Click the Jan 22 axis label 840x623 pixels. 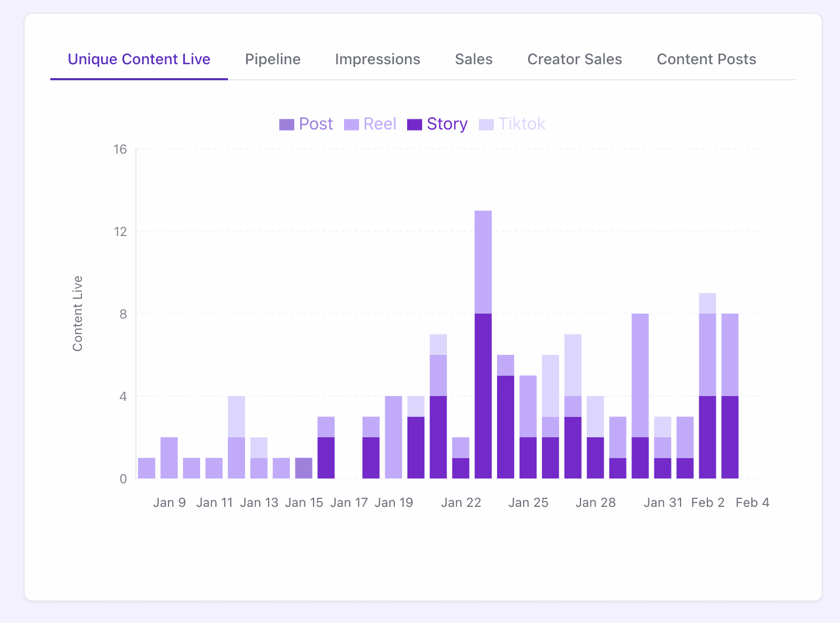point(461,503)
